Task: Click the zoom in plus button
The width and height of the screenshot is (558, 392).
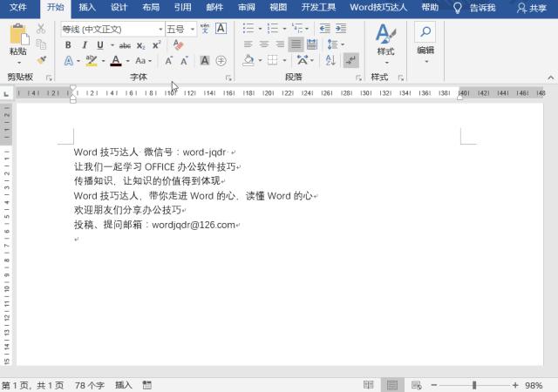Action: point(515,385)
